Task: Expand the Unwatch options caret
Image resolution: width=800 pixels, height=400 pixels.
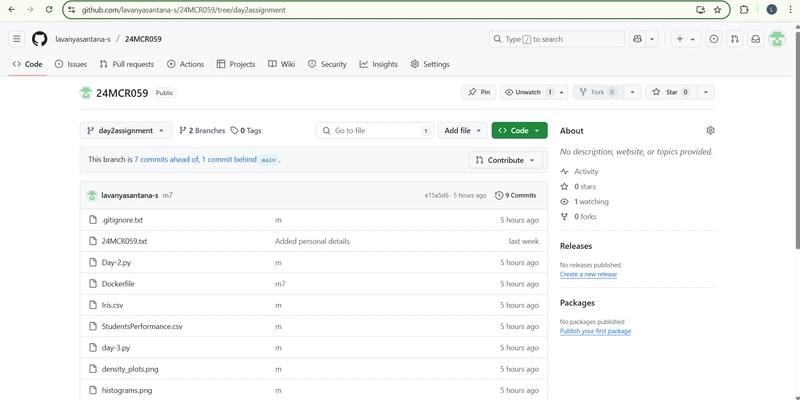Action: (x=562, y=92)
